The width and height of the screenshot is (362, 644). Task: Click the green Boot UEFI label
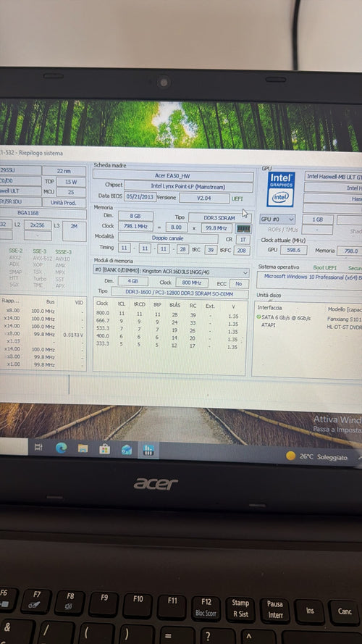coord(325,267)
